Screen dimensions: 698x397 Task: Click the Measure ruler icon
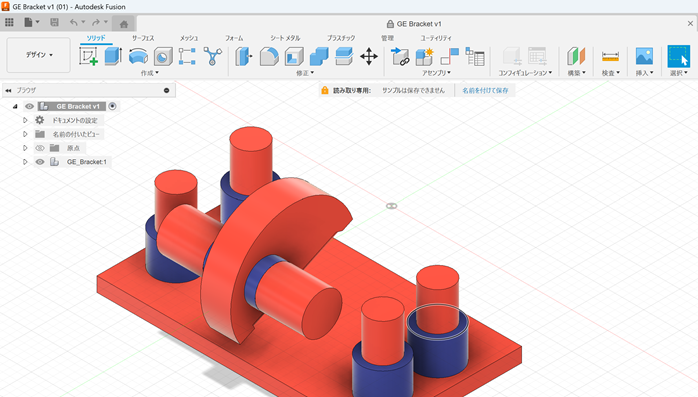pos(610,57)
